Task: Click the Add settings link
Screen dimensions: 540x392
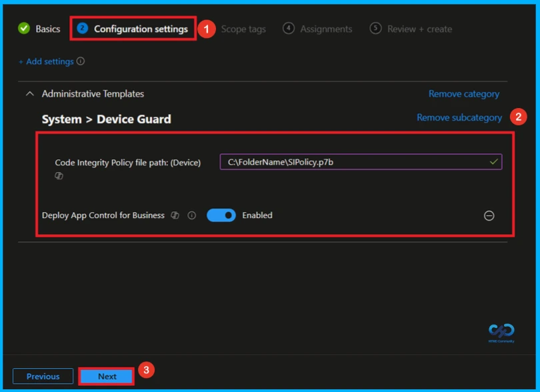Action: [46, 61]
